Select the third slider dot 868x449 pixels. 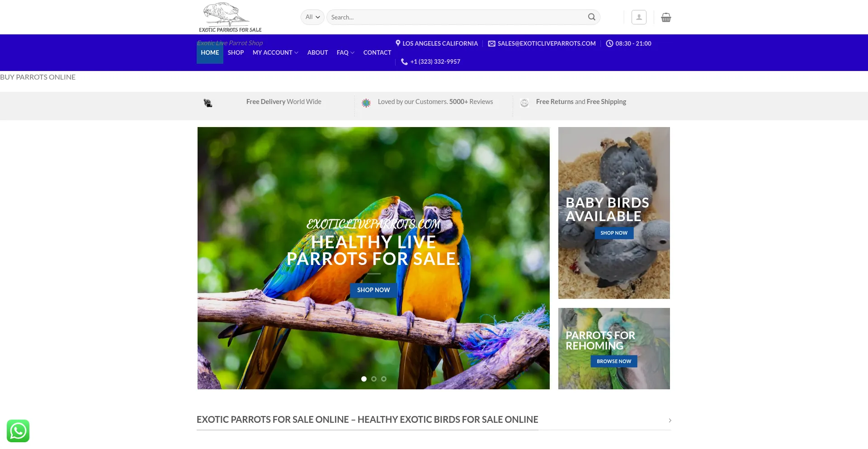pyautogui.click(x=384, y=379)
